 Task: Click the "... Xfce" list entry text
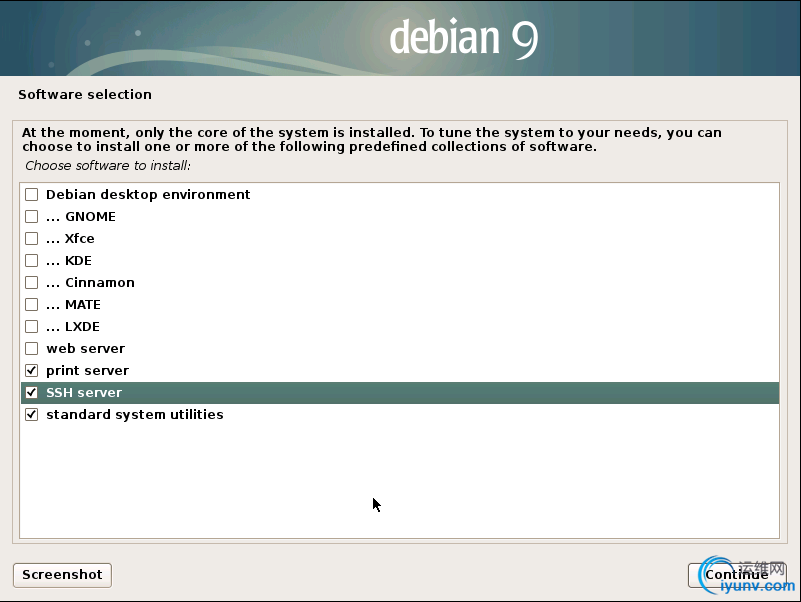(70, 239)
